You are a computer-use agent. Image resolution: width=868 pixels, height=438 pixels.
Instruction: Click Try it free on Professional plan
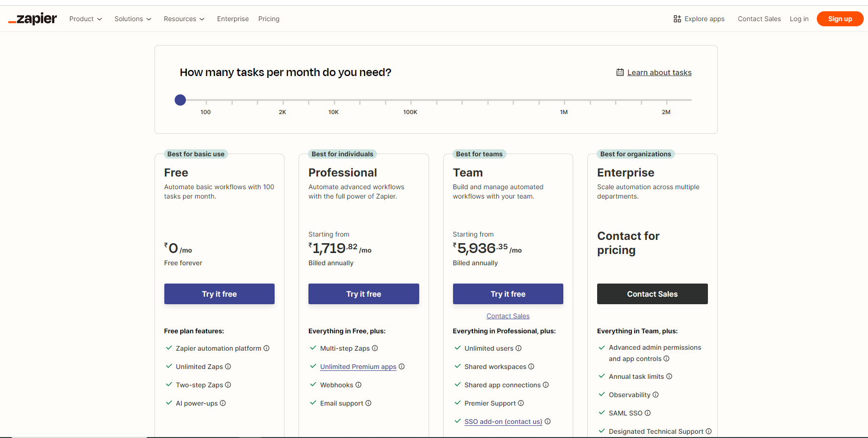[364, 294]
